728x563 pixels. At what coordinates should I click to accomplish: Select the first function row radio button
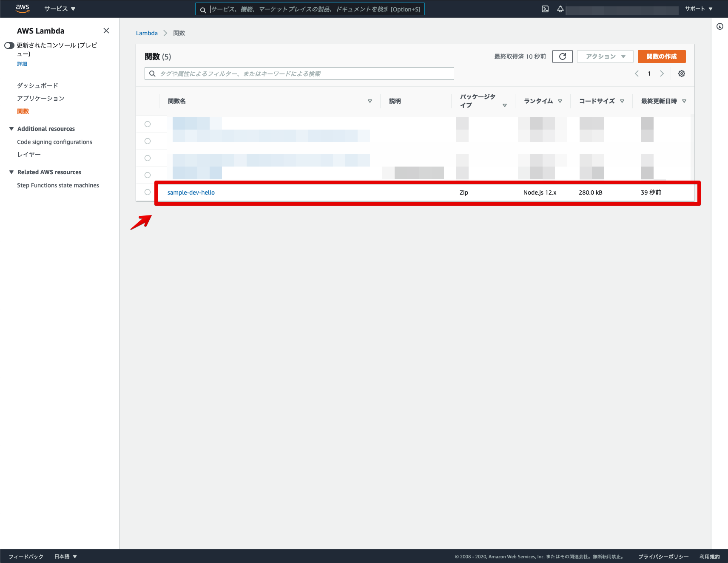(148, 124)
